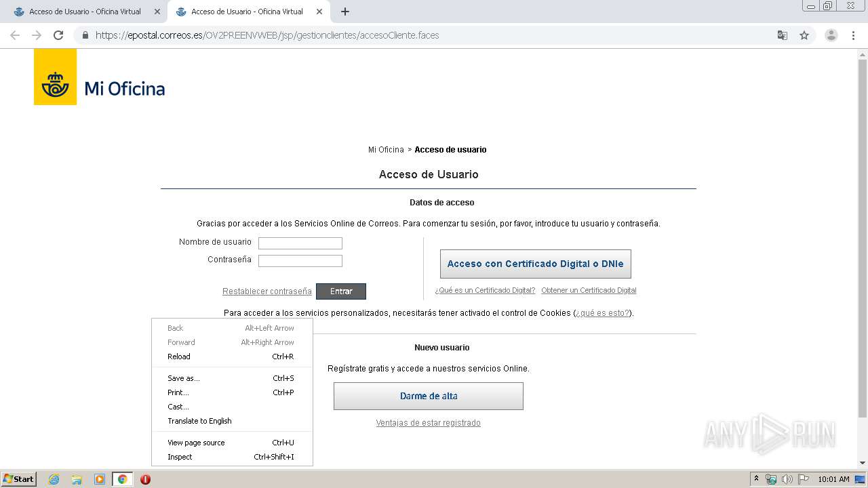Click the Entrar login button
868x488 pixels.
coord(341,291)
